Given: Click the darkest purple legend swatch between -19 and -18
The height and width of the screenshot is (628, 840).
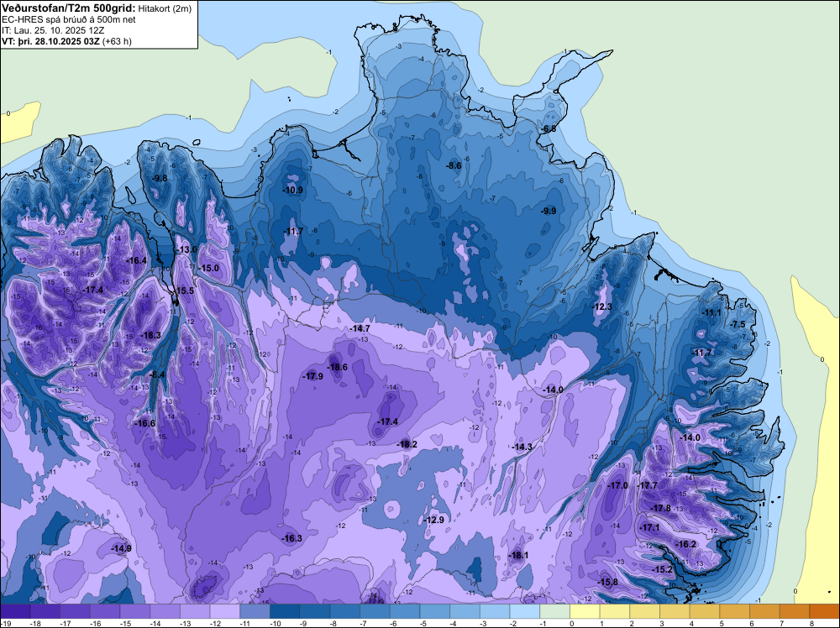Looking at the screenshot, I should (15, 611).
